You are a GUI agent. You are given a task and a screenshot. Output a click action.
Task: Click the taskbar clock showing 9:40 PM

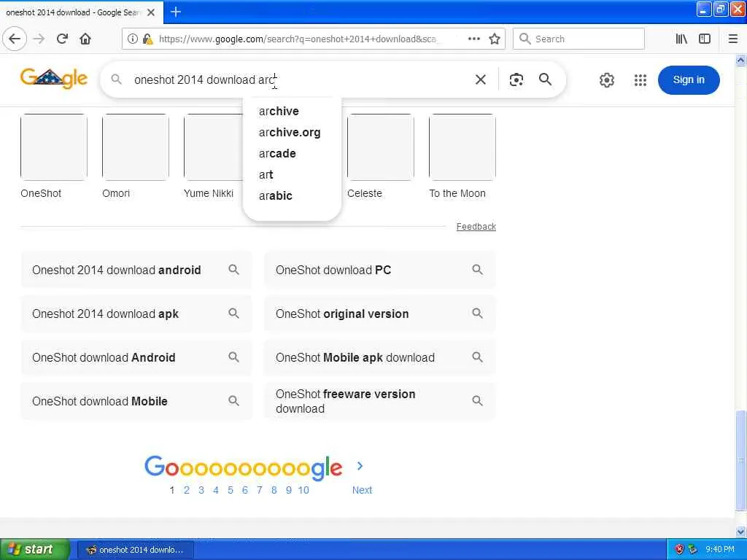pos(720,550)
